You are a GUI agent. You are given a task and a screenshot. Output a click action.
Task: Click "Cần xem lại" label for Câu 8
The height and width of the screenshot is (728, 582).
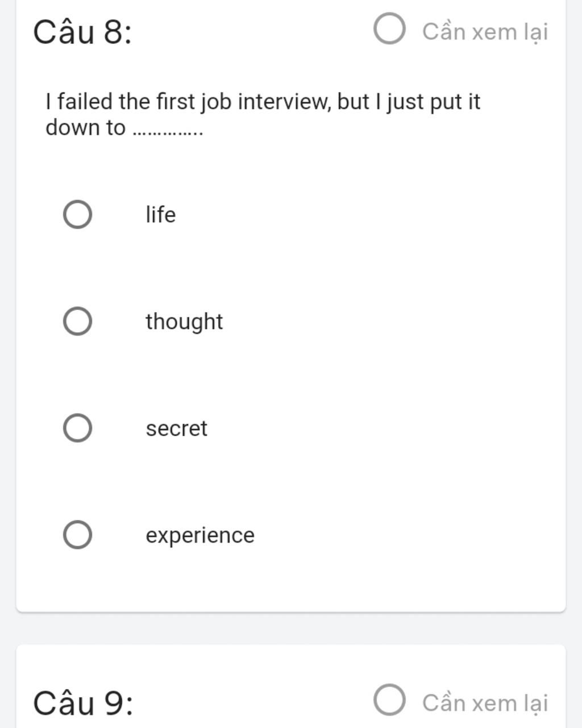(x=485, y=32)
